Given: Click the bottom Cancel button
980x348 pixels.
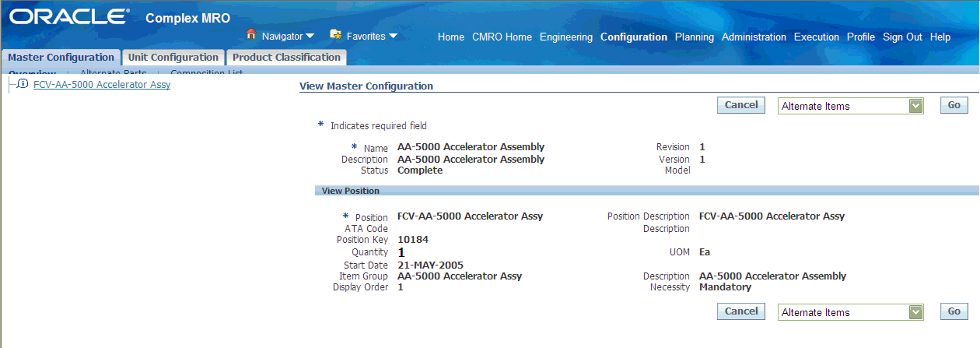Looking at the screenshot, I should [x=741, y=311].
